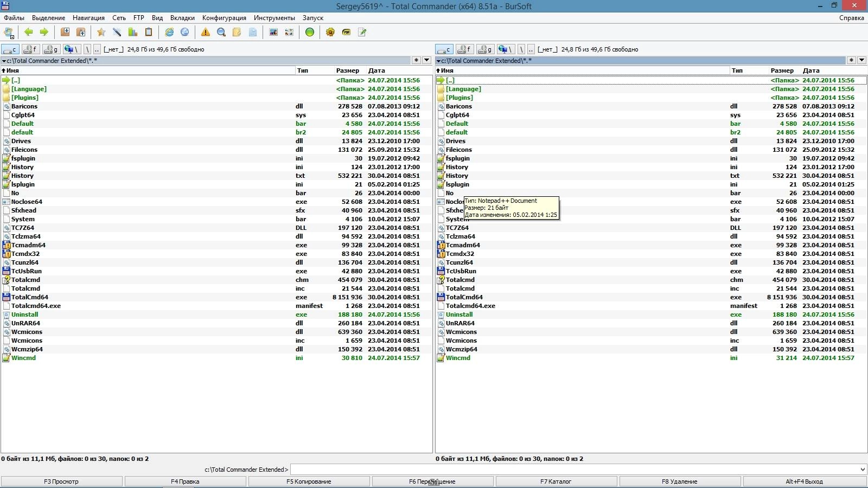This screenshot has width=868, height=488.
Task: Select Wincmd ini file in right panel
Action: pyautogui.click(x=651, y=358)
